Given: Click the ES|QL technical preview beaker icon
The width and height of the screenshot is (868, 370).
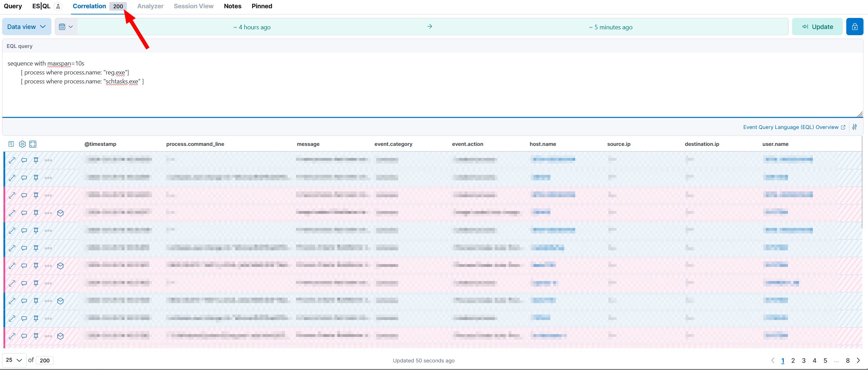Looking at the screenshot, I should pos(58,6).
